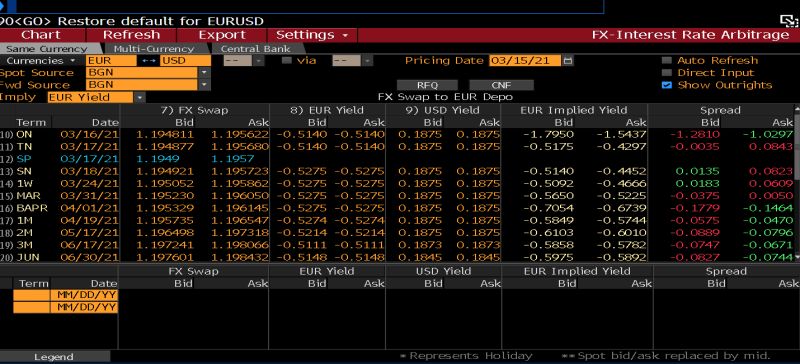This screenshot has width=800, height=364.
Task: Click the Export button
Action: [221, 35]
